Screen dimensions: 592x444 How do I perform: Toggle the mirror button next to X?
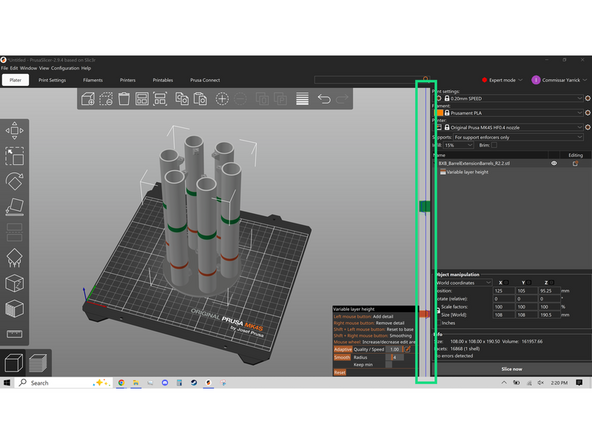click(506, 282)
